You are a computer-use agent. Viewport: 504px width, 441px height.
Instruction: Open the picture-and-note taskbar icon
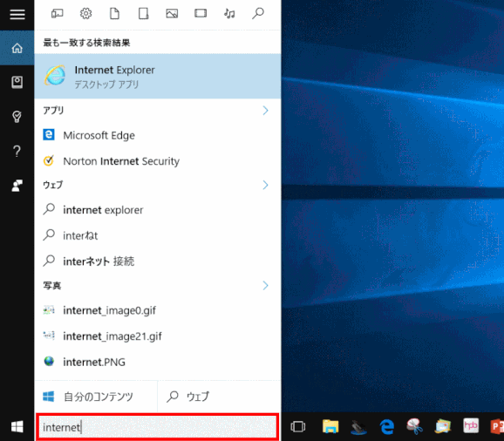click(x=443, y=426)
